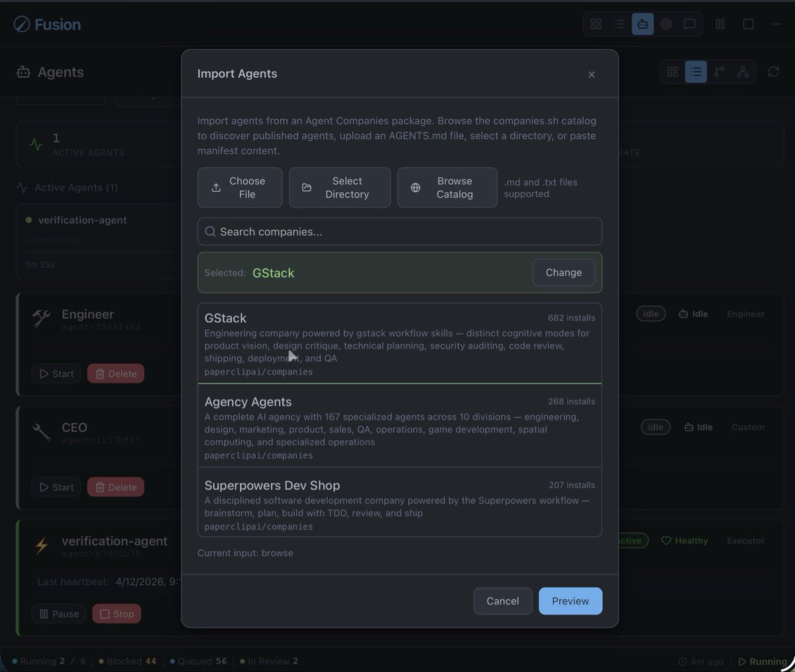This screenshot has height=672, width=795.
Task: Switch Agents panel to card grid view
Action: tap(672, 72)
